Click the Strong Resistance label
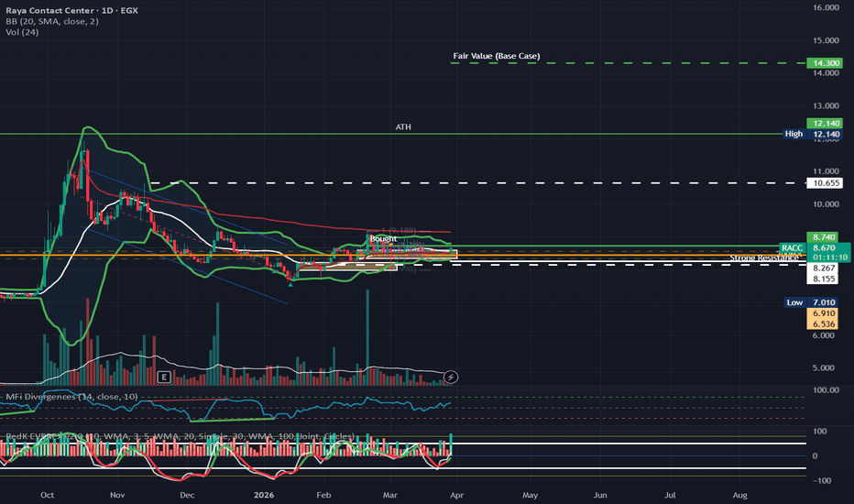This screenshot has height=504, width=854. coord(766,259)
